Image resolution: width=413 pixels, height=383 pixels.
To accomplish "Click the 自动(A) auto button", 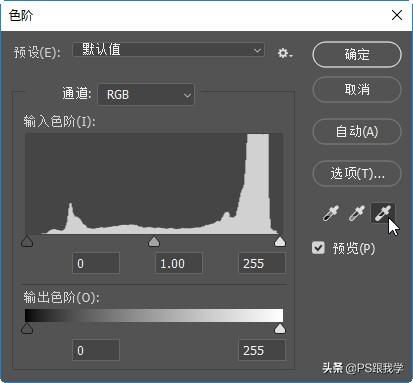I will (357, 131).
